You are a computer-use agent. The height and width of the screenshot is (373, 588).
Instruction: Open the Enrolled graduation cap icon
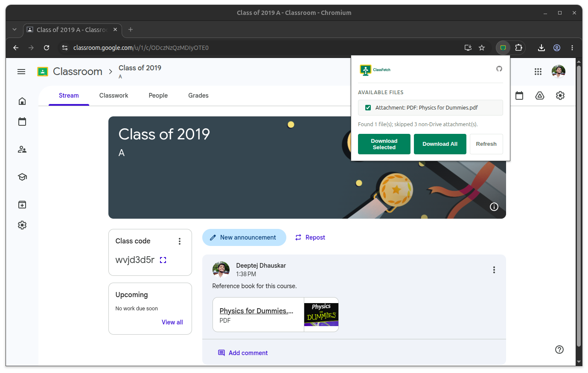pyautogui.click(x=22, y=177)
